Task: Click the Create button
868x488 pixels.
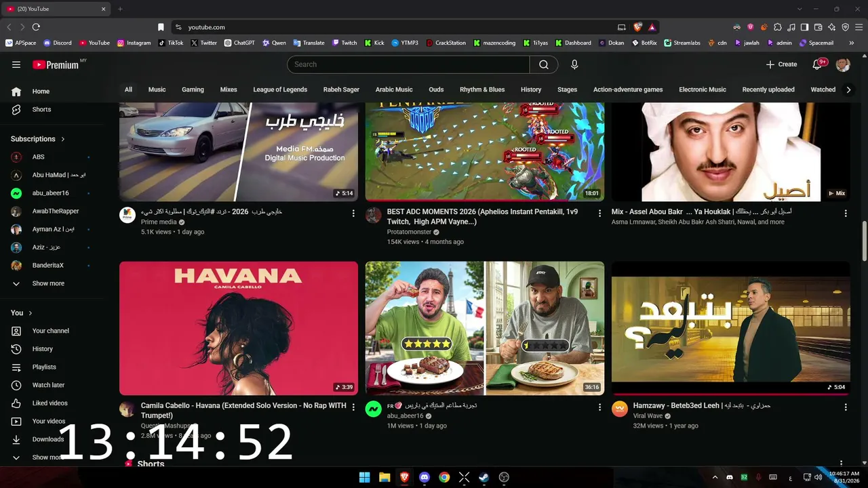Action: 782,64
